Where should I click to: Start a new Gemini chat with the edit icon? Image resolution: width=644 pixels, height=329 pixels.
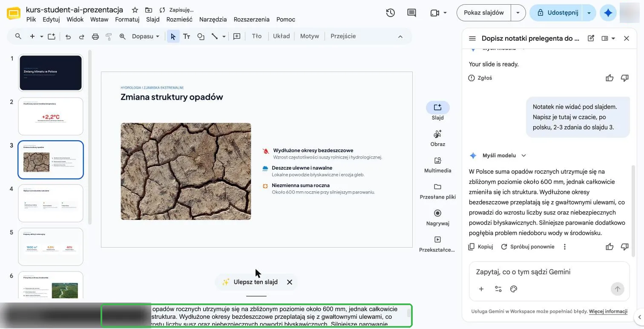[x=591, y=38]
